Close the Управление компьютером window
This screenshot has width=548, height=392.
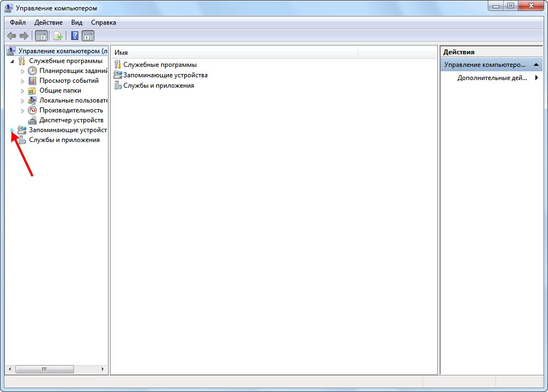point(531,6)
